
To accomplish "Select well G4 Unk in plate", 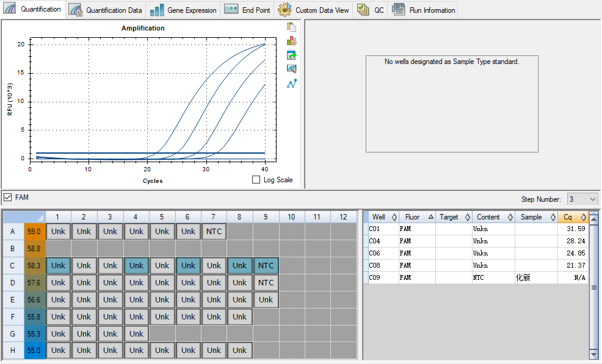I will 136,334.
